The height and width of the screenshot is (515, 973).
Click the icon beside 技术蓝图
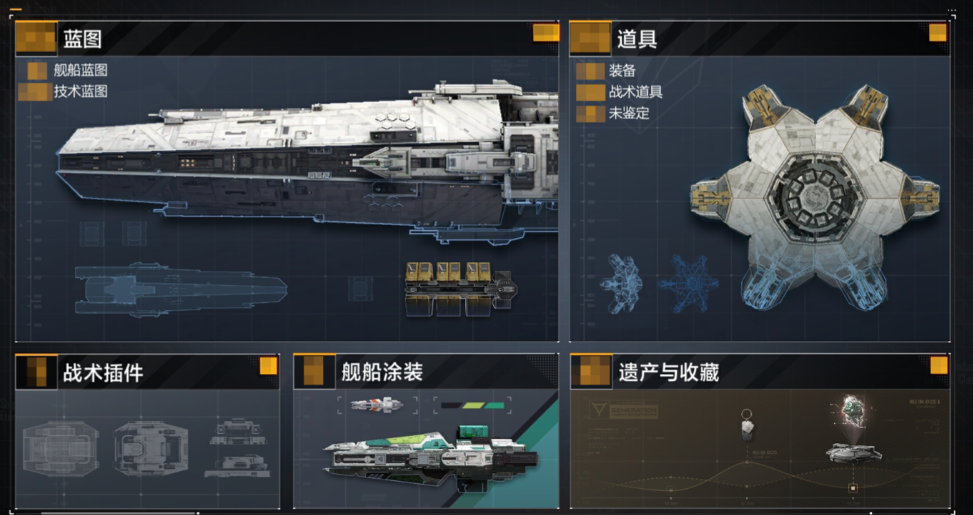coord(35,91)
